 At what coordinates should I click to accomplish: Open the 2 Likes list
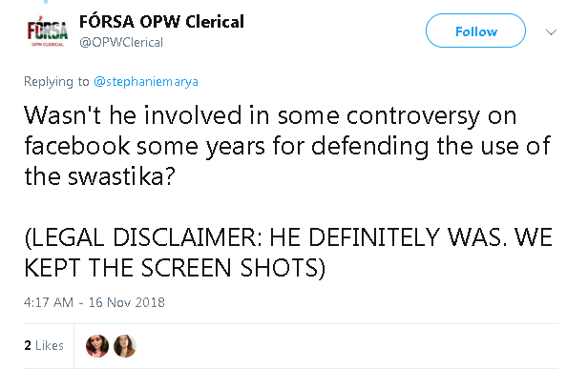pos(44,345)
